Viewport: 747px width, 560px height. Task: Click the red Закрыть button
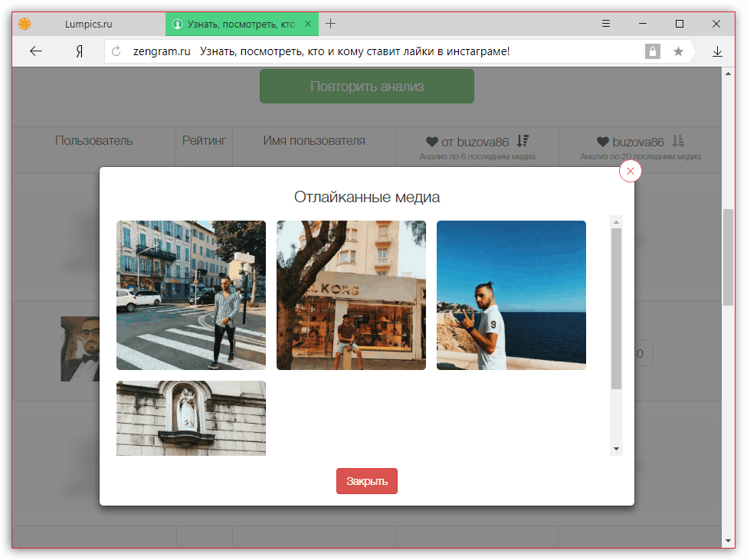click(366, 481)
